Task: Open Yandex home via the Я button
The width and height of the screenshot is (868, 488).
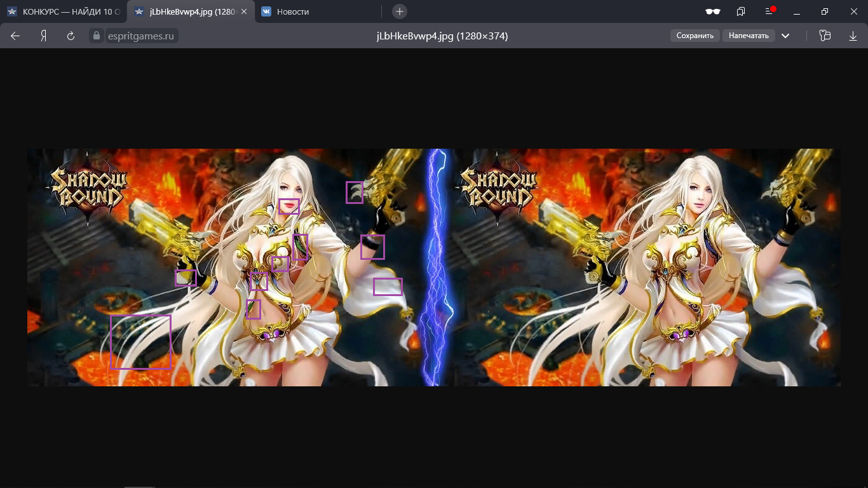Action: [43, 36]
